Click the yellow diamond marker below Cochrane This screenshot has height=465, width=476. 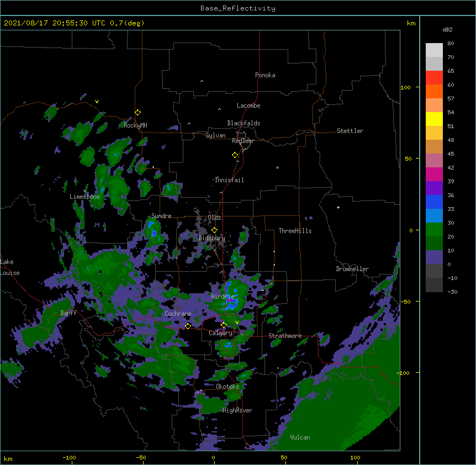(x=188, y=326)
